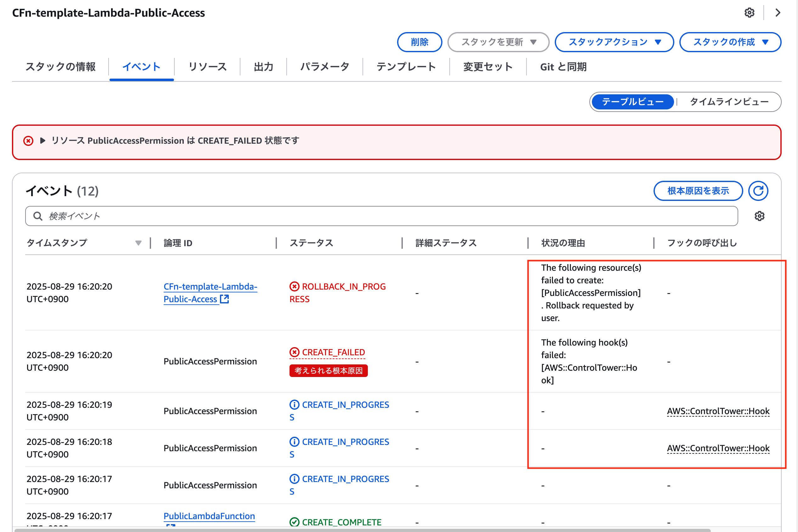Open the パラメータ tab
Image resolution: width=798 pixels, height=532 pixels.
click(325, 67)
